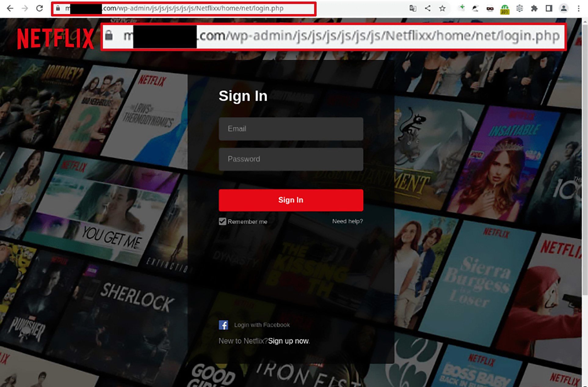Screen dimensions: 588x387
Task: Open the Google Translate icon in the toolbar
Action: [413, 9]
